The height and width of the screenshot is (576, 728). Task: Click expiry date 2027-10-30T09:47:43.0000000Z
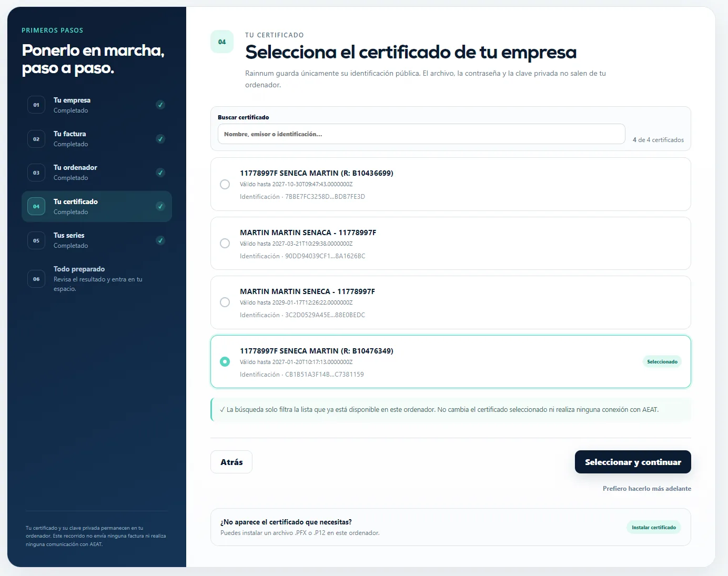312,185
